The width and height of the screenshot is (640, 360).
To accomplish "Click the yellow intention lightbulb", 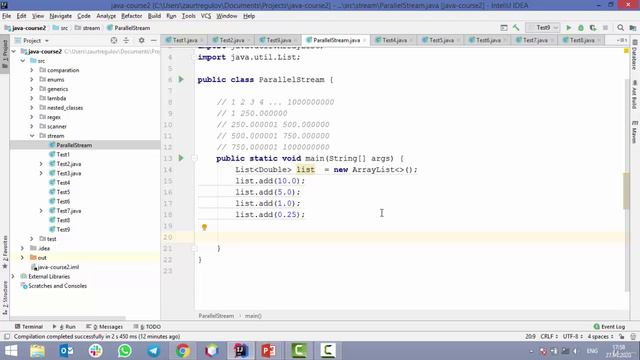I will tap(204, 227).
